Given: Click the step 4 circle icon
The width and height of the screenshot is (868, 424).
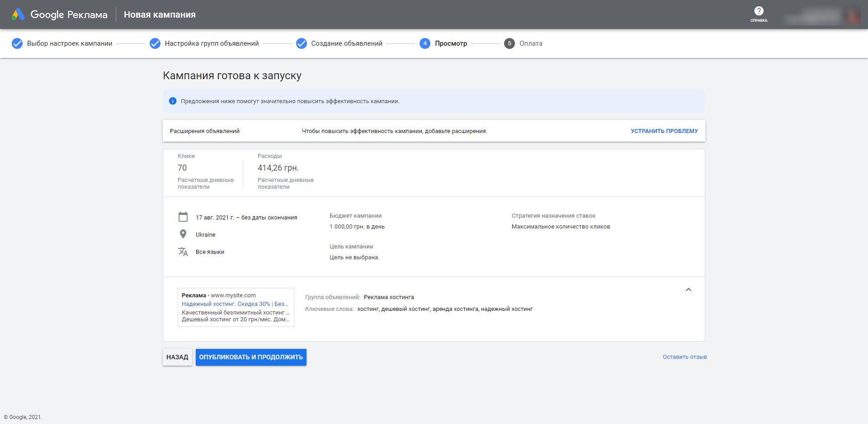Looking at the screenshot, I should [x=425, y=43].
